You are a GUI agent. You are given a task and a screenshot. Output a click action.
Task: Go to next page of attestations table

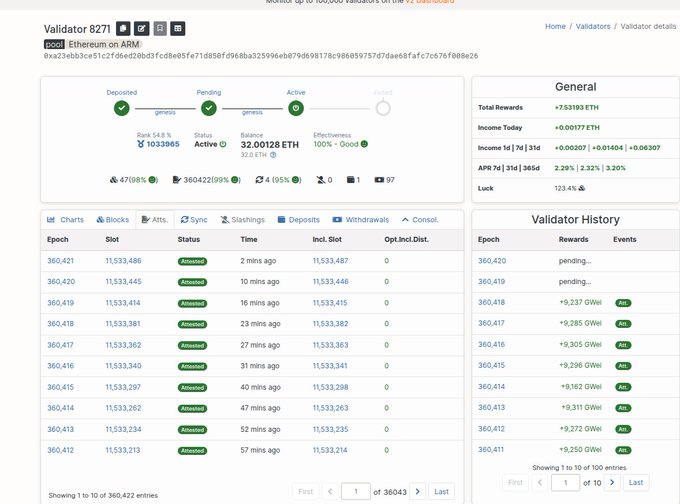[x=418, y=491]
